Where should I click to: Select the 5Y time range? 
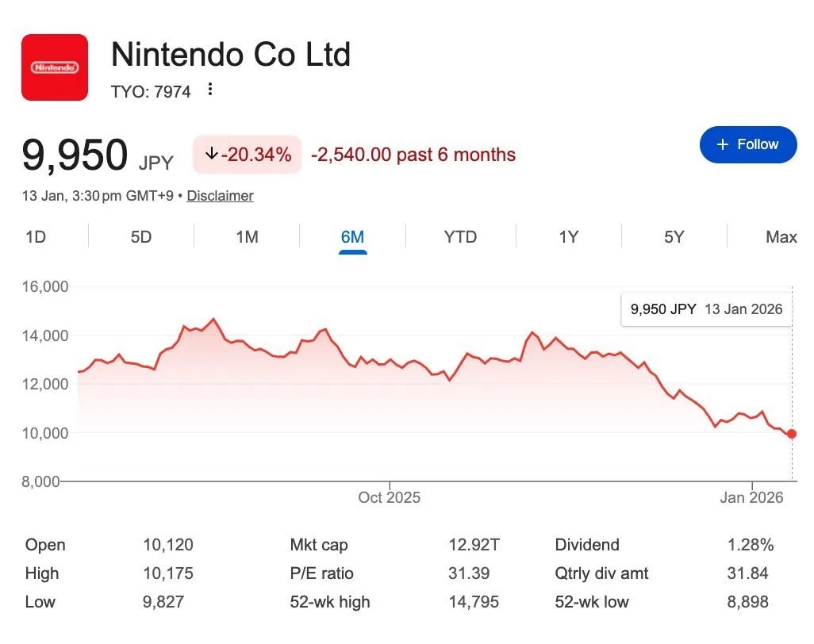coord(674,237)
